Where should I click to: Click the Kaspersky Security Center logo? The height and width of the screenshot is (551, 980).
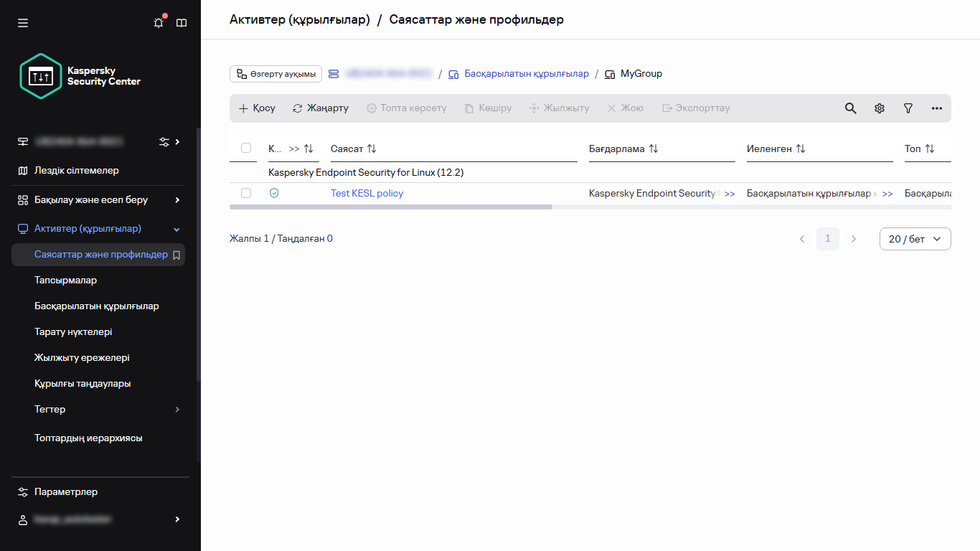point(80,76)
